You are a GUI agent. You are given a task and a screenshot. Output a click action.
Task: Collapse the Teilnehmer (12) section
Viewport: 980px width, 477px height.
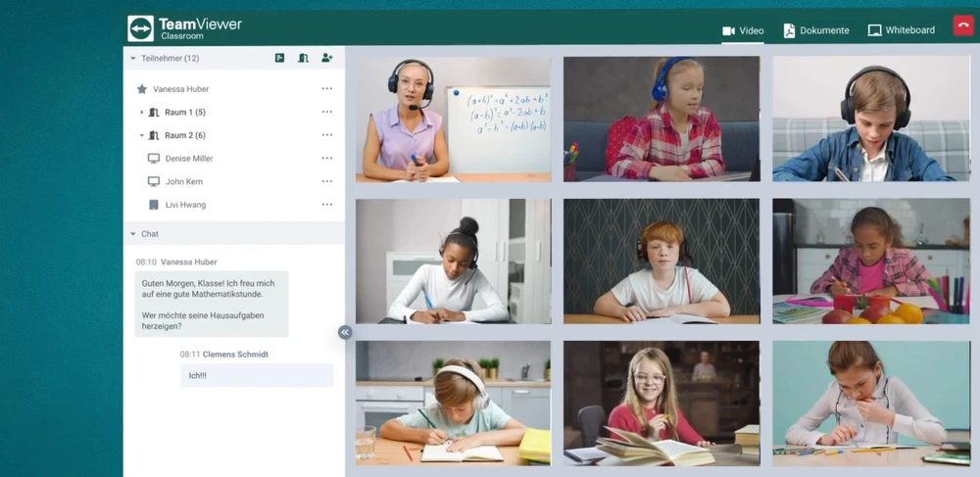click(132, 58)
